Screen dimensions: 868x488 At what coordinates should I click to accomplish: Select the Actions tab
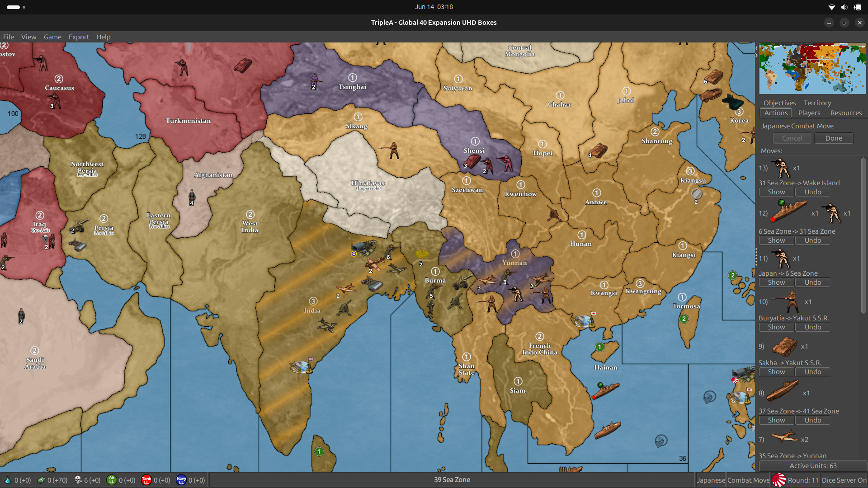coord(776,113)
